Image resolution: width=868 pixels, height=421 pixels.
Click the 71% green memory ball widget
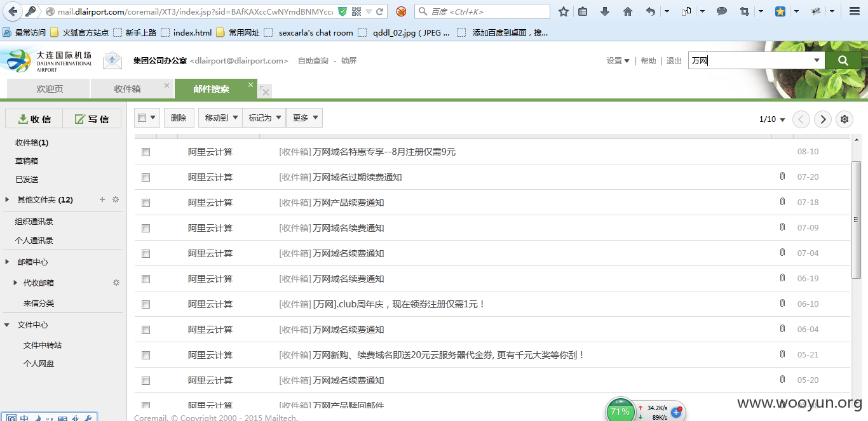[x=620, y=410]
